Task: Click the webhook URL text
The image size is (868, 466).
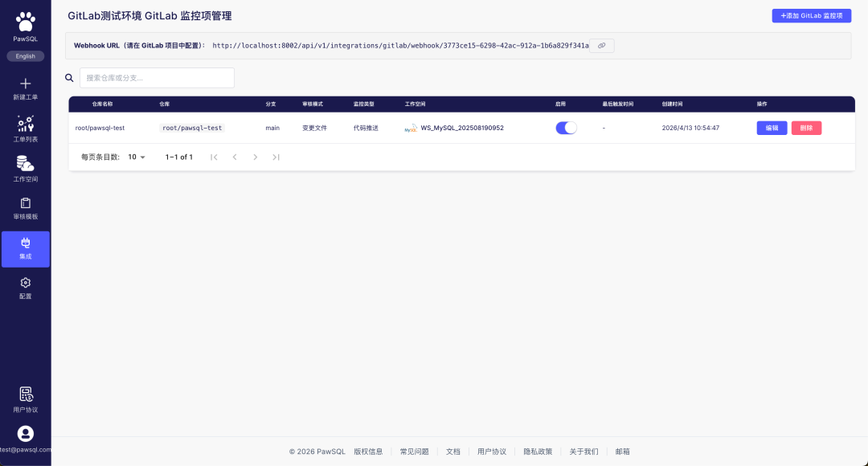Action: click(x=400, y=45)
